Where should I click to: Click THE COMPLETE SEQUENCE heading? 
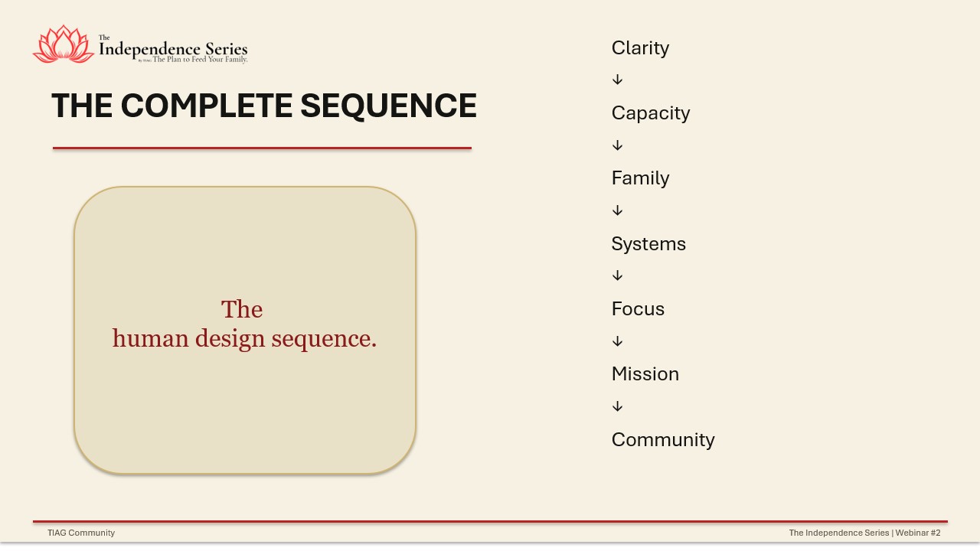264,106
